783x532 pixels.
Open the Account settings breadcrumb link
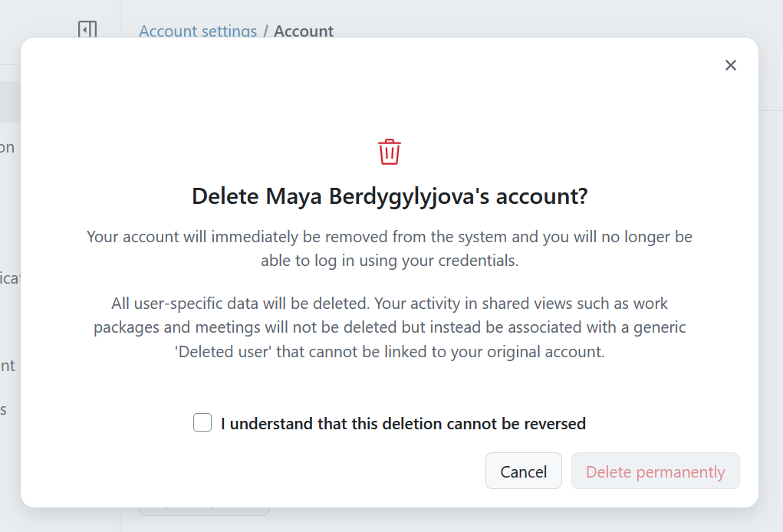coord(197,31)
